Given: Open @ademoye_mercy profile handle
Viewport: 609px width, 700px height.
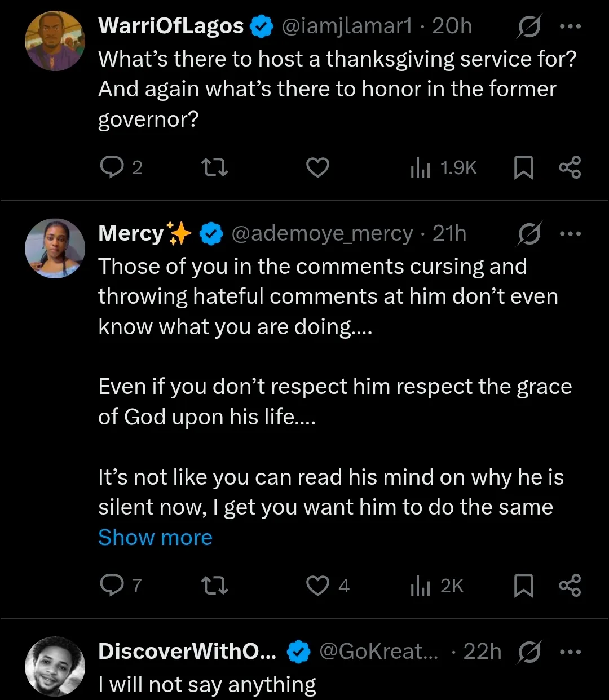Looking at the screenshot, I should point(322,233).
